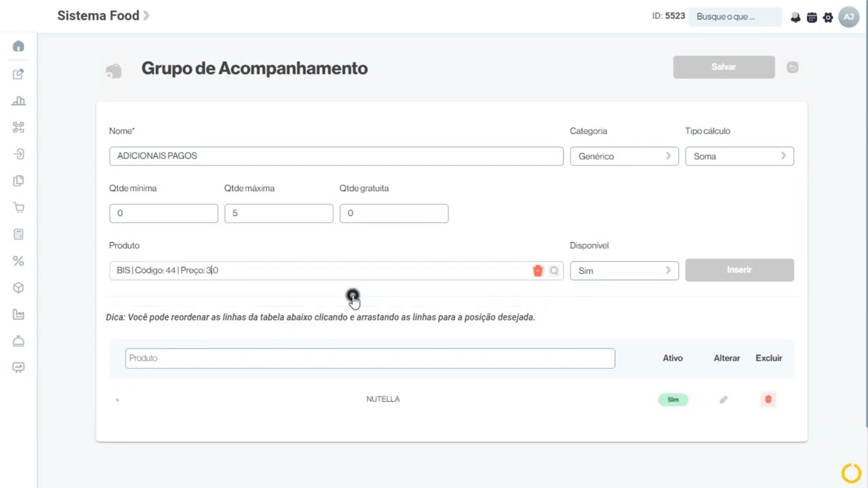The image size is (868, 488).
Task: Click the drag handle dot on NUTELLA row
Action: 117,400
